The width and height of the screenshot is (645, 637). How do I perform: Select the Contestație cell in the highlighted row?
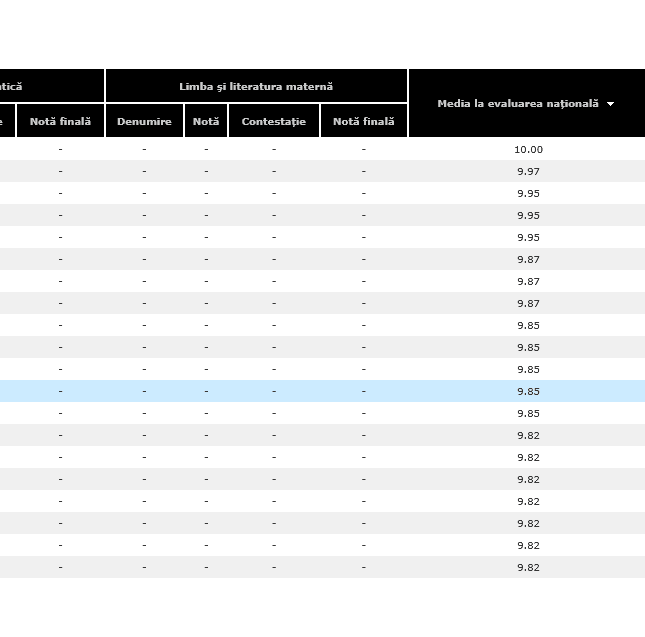click(x=274, y=392)
